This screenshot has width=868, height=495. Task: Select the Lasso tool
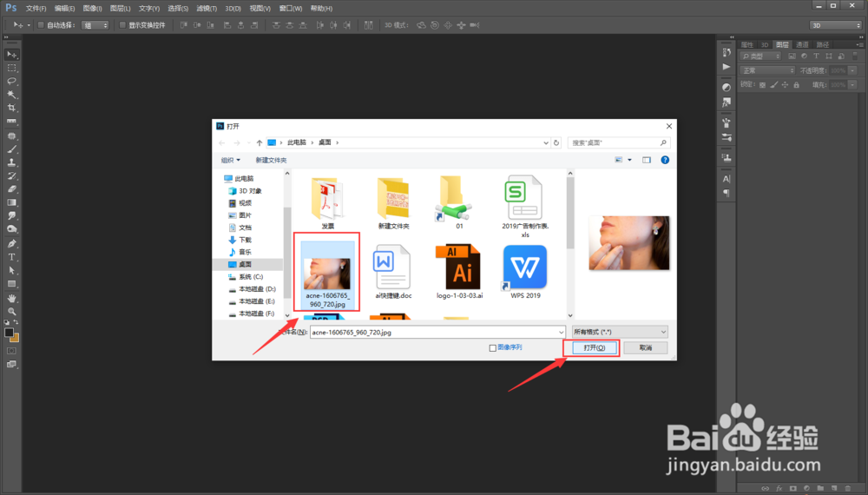coord(11,81)
